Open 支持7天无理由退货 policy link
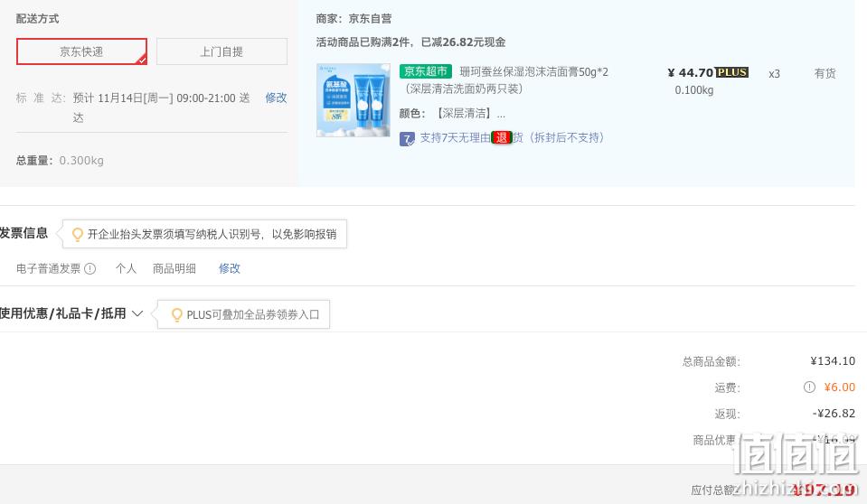867x504 pixels. click(512, 137)
